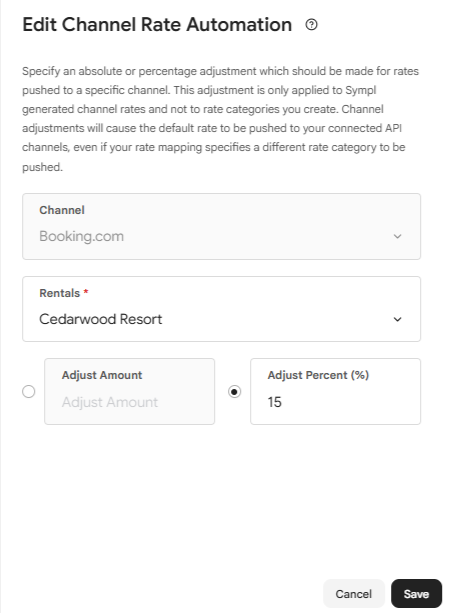Viewport: 455px width, 613px height.
Task: Click the red required asterisk by Rentals
Action: [x=86, y=292]
